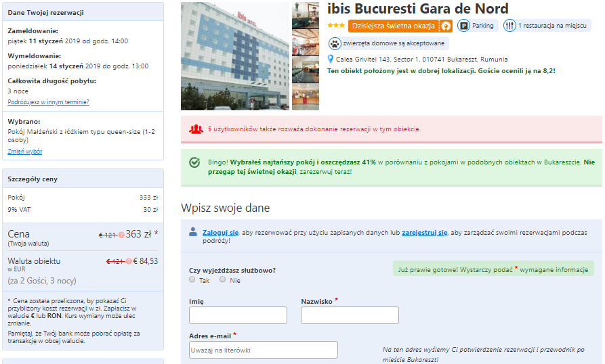Open the third small thumbnail of the lounge
The width and height of the screenshot is (605, 364).
306,70
